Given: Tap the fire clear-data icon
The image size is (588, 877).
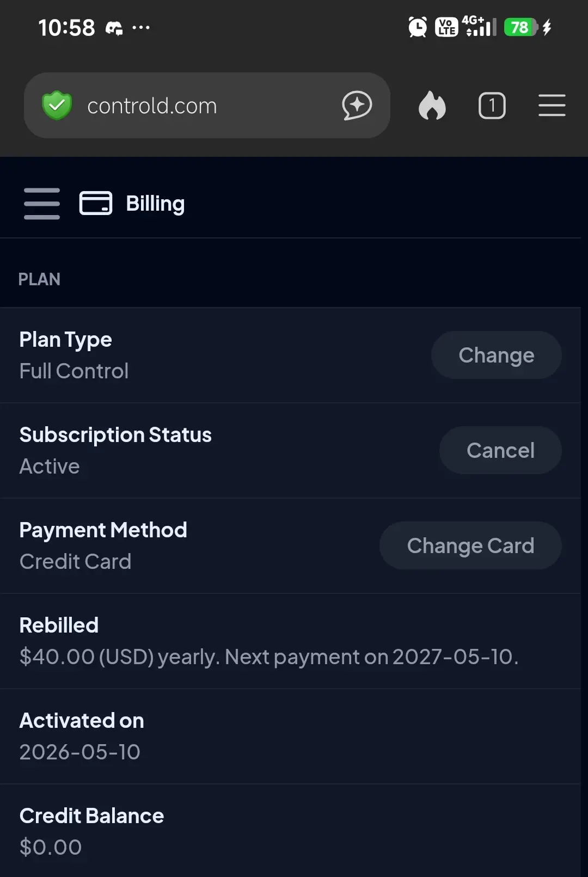Looking at the screenshot, I should click(432, 105).
